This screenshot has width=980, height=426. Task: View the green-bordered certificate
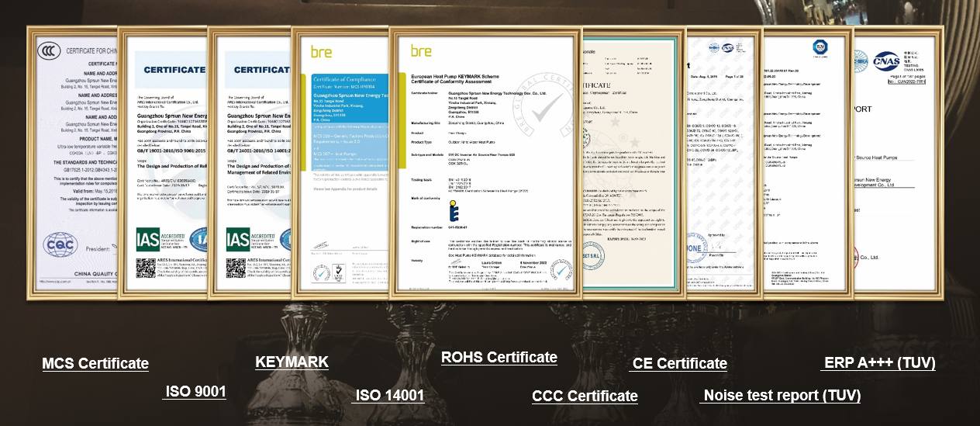coord(633,162)
